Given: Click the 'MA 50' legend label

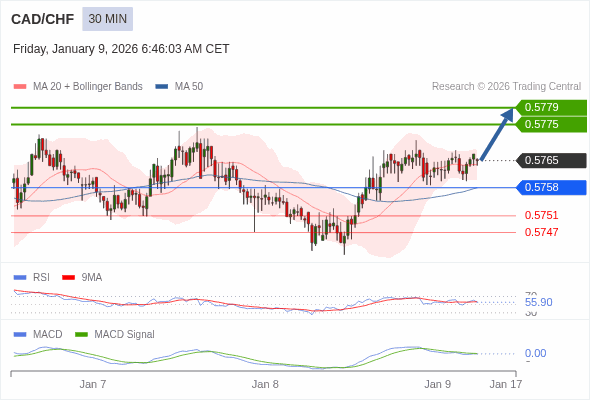Looking at the screenshot, I should point(189,87).
